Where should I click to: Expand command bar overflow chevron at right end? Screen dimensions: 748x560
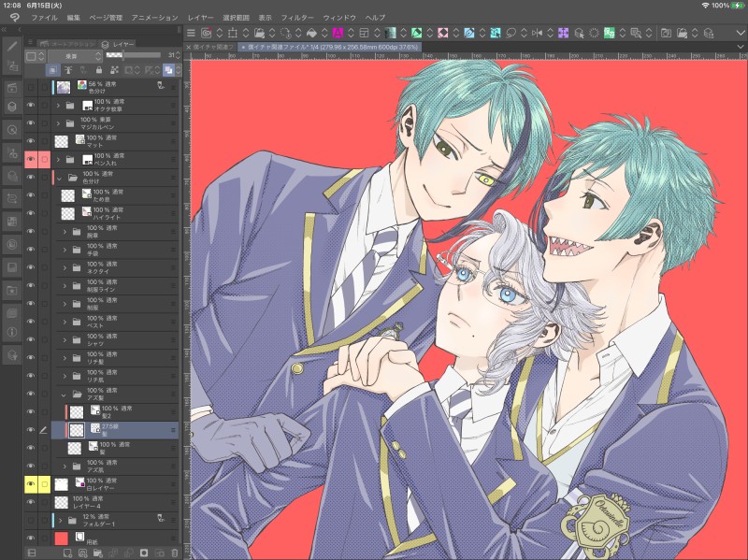coord(740,33)
